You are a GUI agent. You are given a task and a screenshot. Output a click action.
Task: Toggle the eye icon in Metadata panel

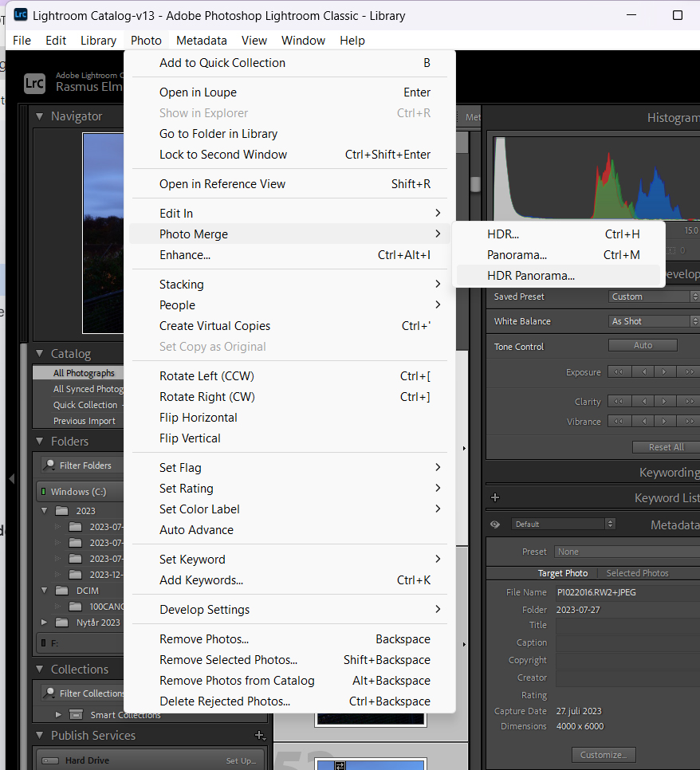[x=495, y=524]
